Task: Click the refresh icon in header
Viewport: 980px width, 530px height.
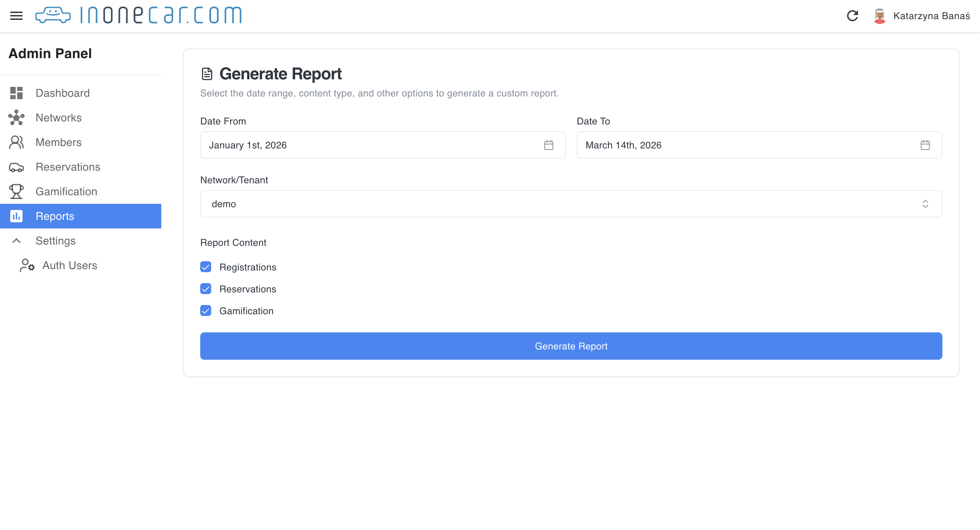Action: coord(852,16)
